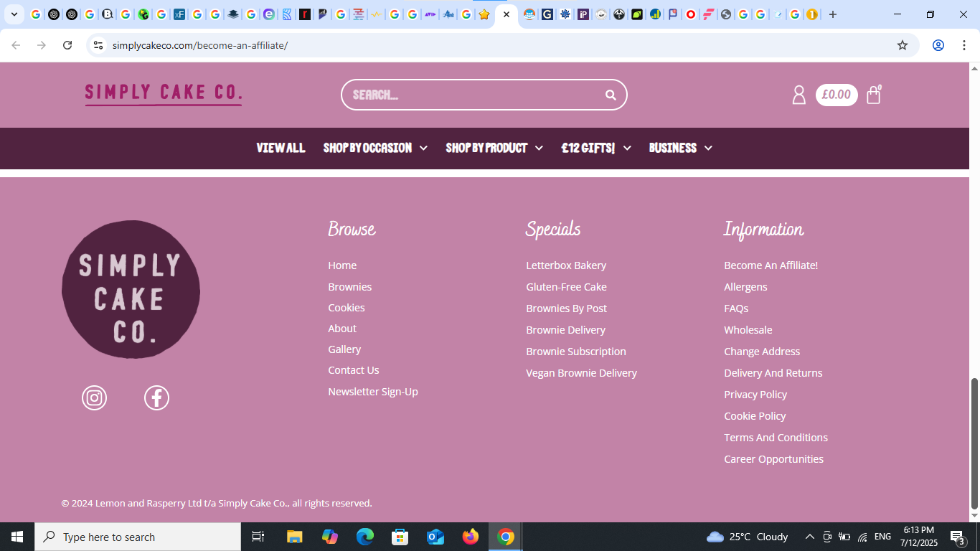The height and width of the screenshot is (551, 980).
Task: Open Terms And Conditions link
Action: click(776, 438)
